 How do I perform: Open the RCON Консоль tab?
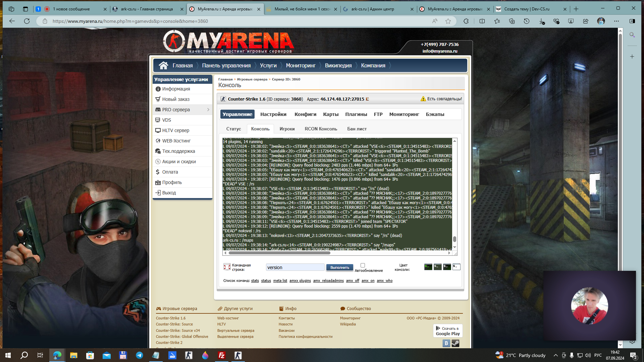click(x=321, y=129)
